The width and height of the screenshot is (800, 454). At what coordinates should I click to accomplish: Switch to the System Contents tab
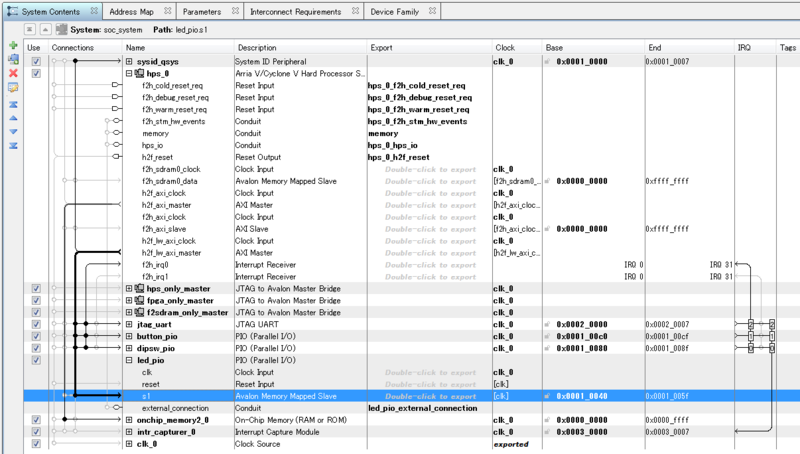[x=51, y=11]
